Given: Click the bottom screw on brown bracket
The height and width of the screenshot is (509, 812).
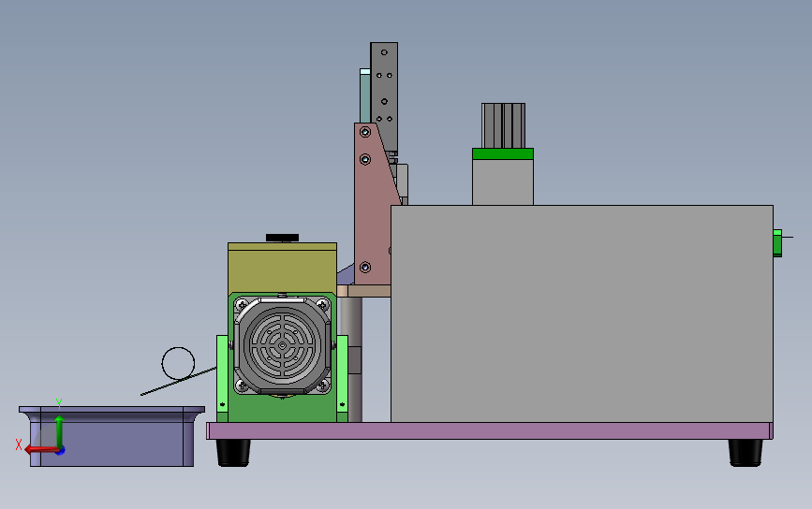Looking at the screenshot, I should coord(365,268).
